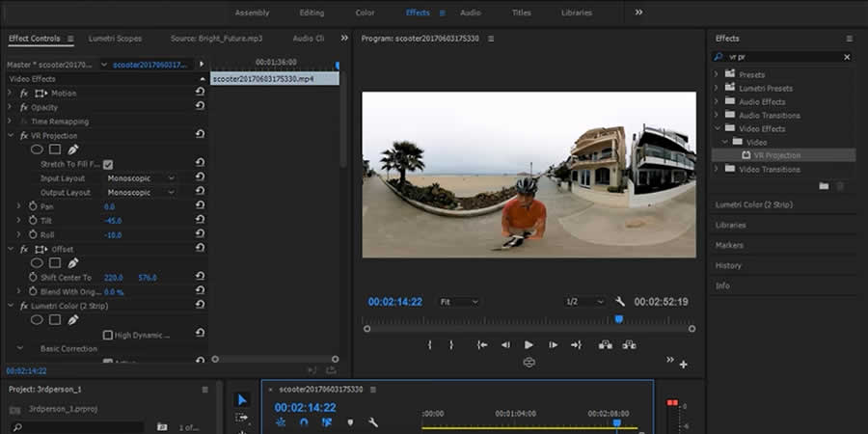Switch to the Assembly workspace
Image resolution: width=868 pixels, height=434 pixels.
(252, 13)
